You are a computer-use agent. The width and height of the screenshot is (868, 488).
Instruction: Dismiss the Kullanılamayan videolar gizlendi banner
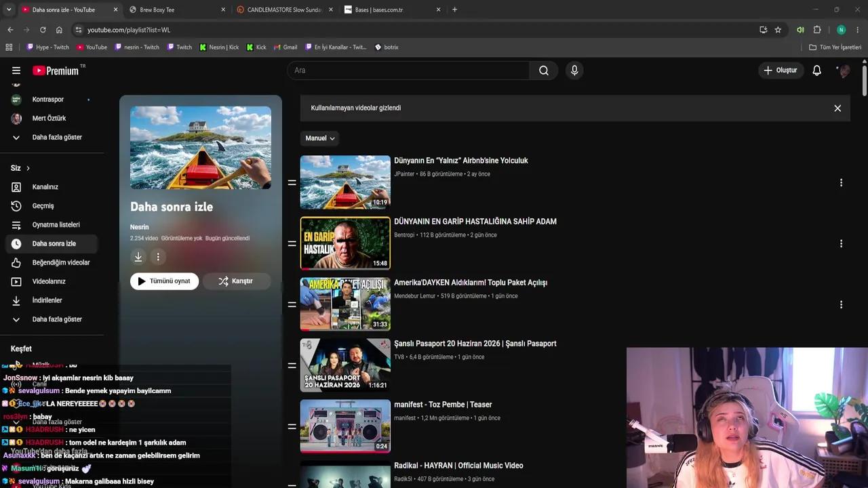click(837, 108)
